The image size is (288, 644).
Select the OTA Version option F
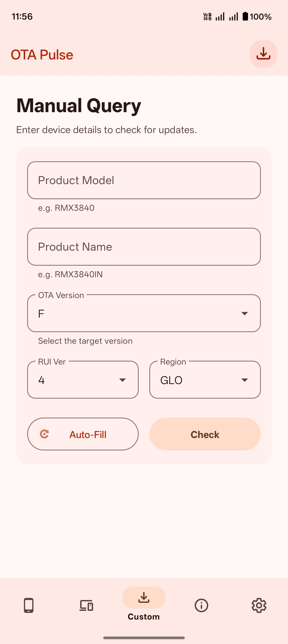(144, 314)
